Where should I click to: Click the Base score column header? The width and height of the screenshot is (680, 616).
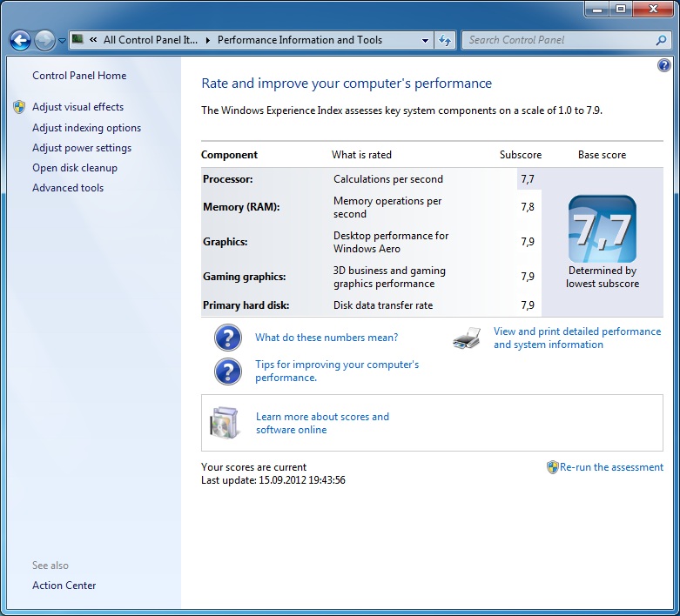click(602, 155)
